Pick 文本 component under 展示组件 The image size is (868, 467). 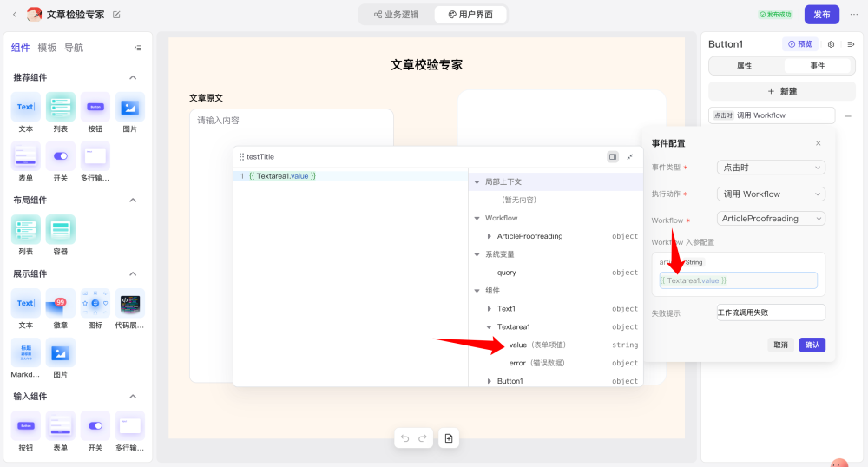pyautogui.click(x=25, y=309)
